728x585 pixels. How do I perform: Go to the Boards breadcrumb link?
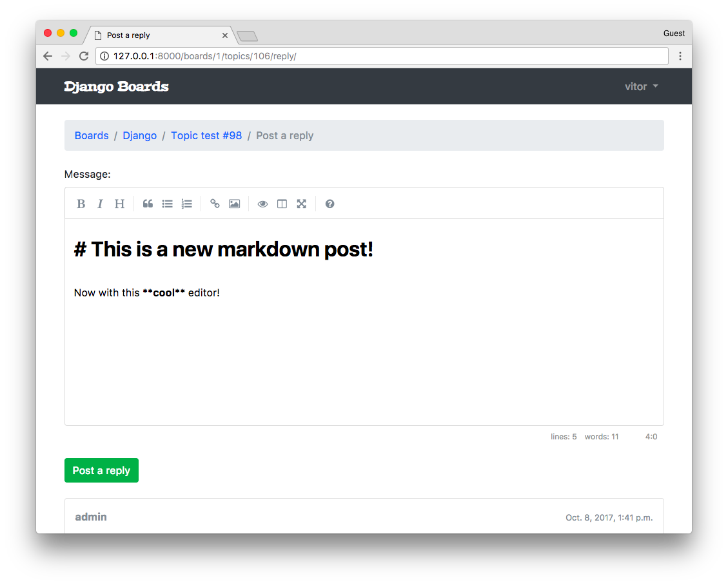pyautogui.click(x=92, y=135)
